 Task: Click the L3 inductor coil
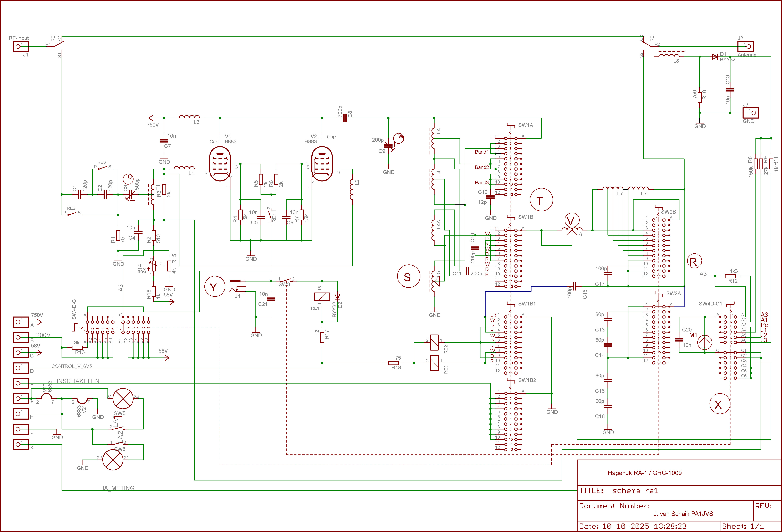click(189, 117)
